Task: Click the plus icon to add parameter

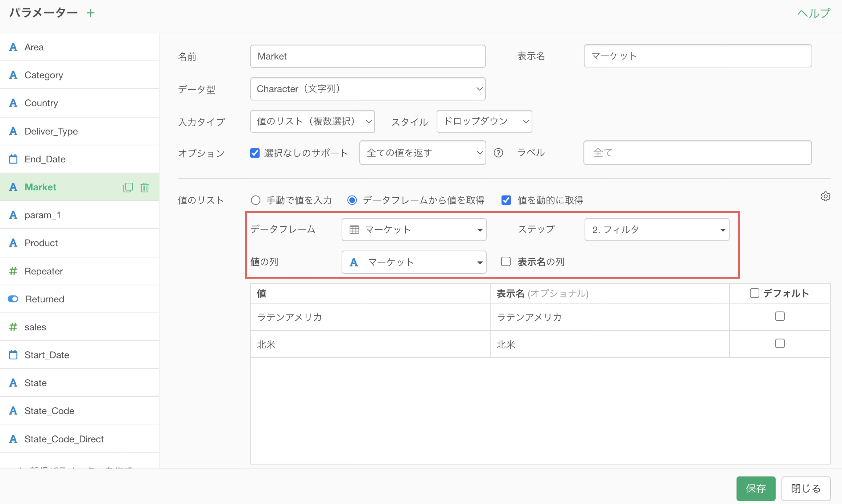Action: (x=90, y=13)
